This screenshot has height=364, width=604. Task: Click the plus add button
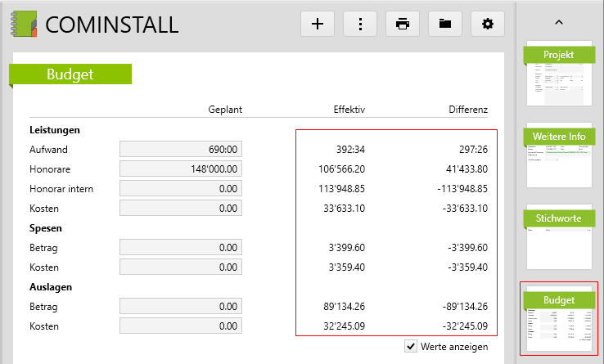318,24
